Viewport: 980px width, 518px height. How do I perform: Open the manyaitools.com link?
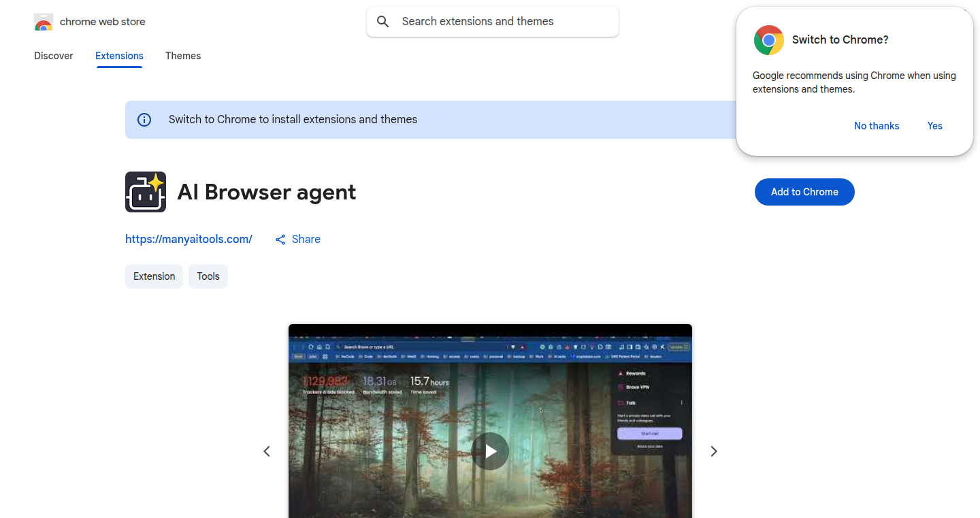click(x=189, y=239)
